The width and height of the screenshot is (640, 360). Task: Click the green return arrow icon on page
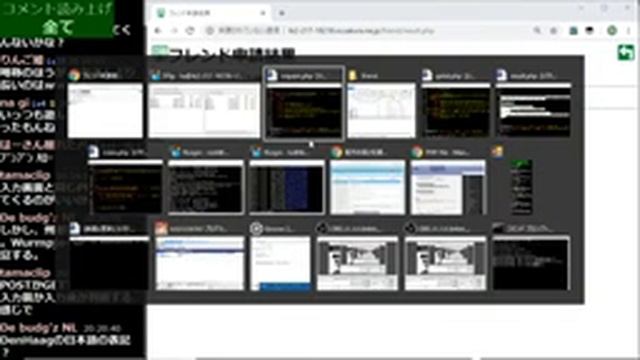coord(626,53)
